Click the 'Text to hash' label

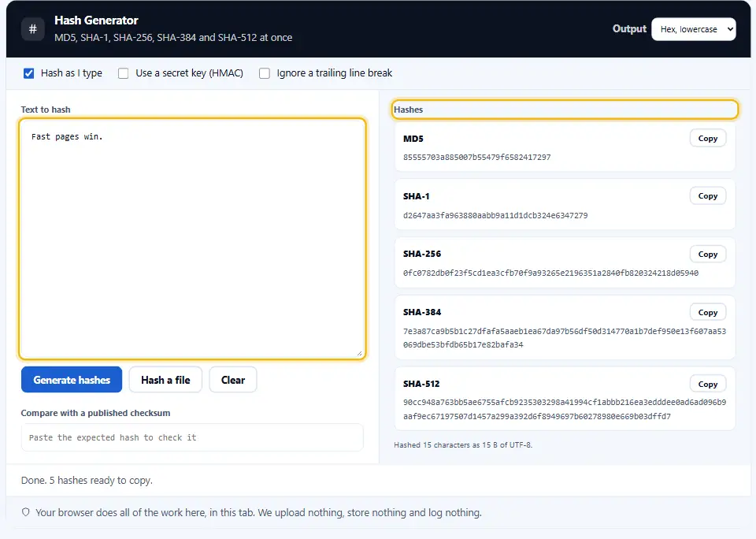click(x=46, y=110)
